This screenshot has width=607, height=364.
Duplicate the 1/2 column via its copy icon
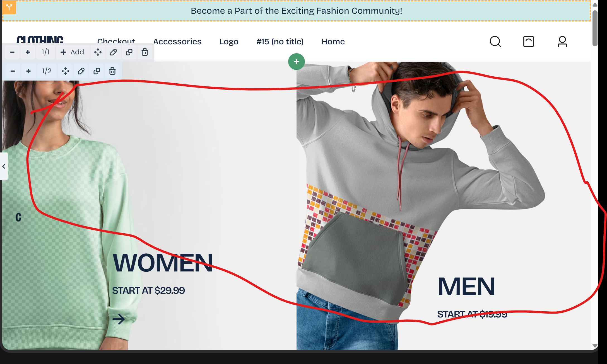coord(97,71)
